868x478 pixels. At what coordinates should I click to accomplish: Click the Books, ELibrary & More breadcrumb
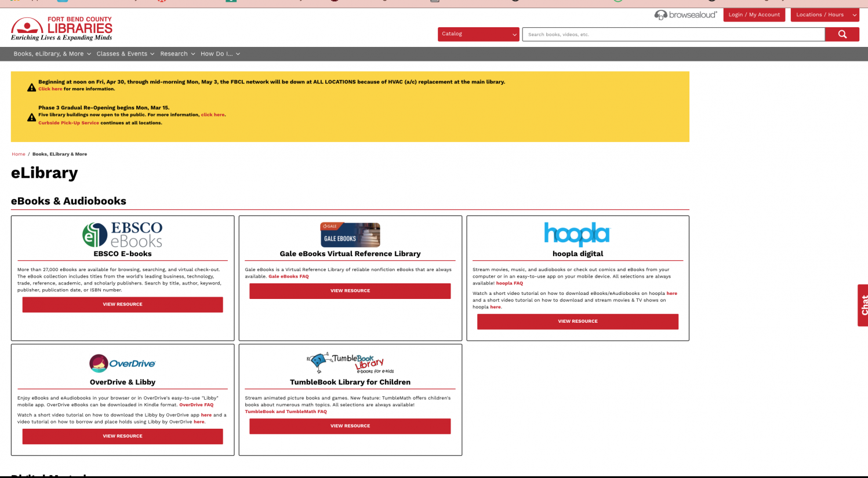point(60,154)
